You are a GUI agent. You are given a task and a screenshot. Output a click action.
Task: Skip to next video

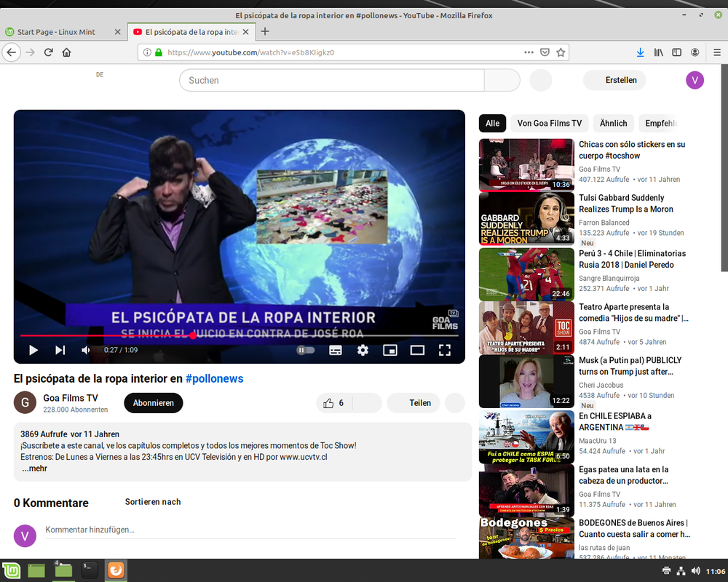click(x=60, y=350)
